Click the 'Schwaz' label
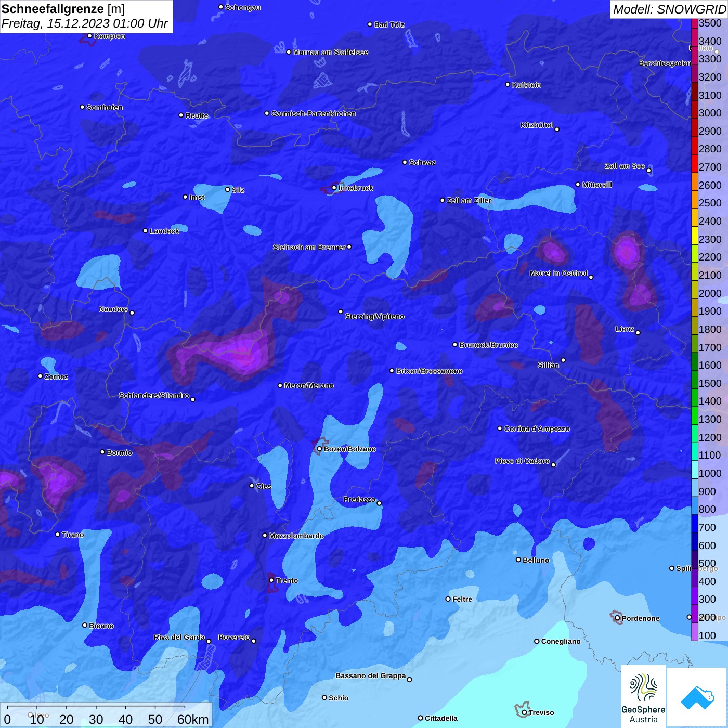This screenshot has width=728, height=728. tap(422, 162)
